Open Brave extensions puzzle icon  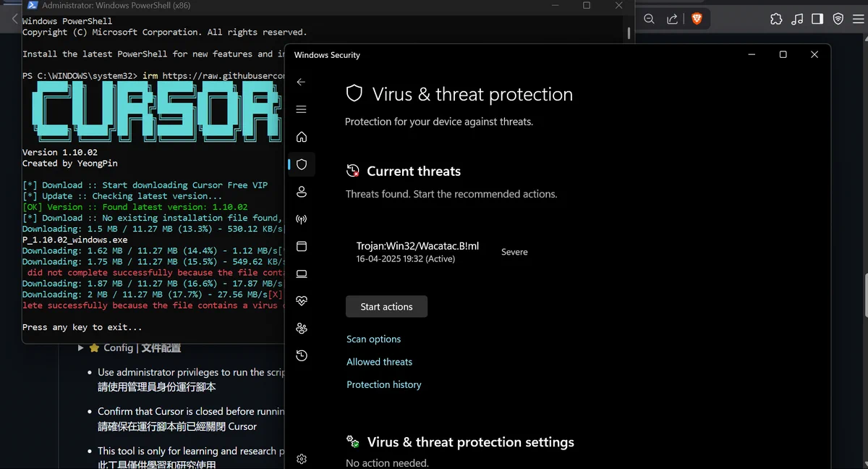point(776,19)
